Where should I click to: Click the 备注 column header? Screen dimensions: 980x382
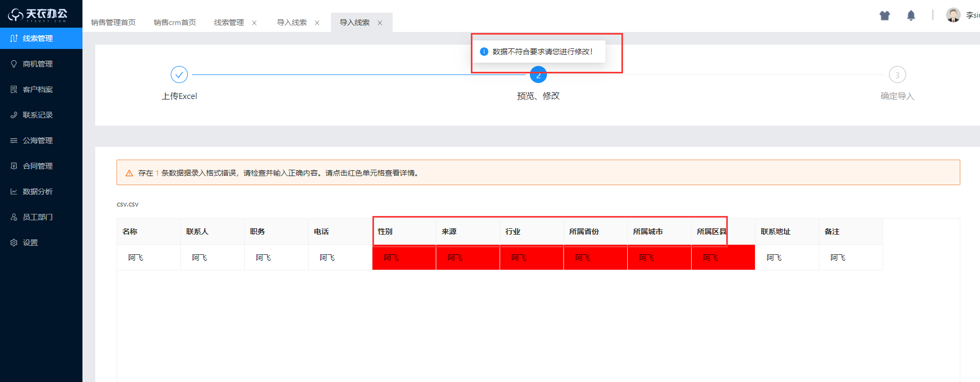pyautogui.click(x=851, y=231)
